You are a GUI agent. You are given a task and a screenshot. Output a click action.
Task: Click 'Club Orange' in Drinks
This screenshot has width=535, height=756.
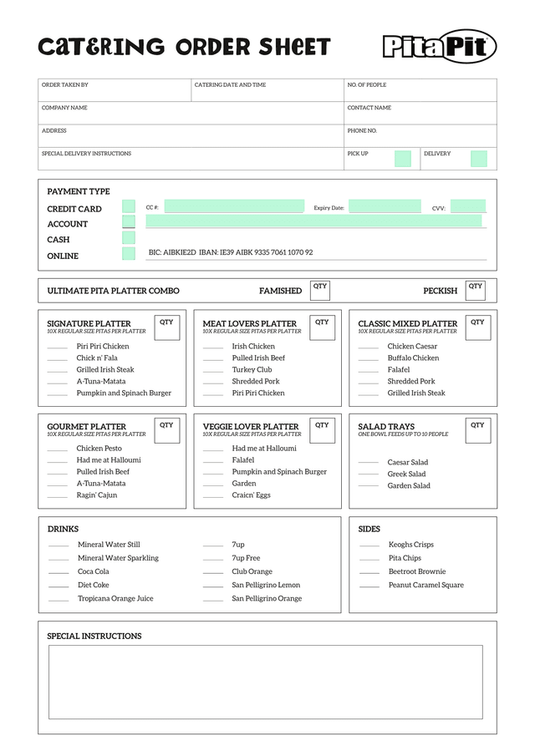pos(252,571)
